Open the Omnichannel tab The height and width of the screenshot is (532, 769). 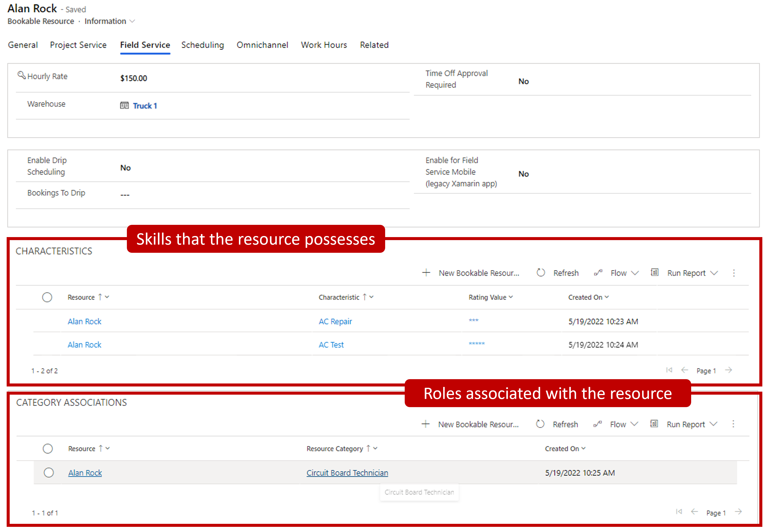pos(262,45)
